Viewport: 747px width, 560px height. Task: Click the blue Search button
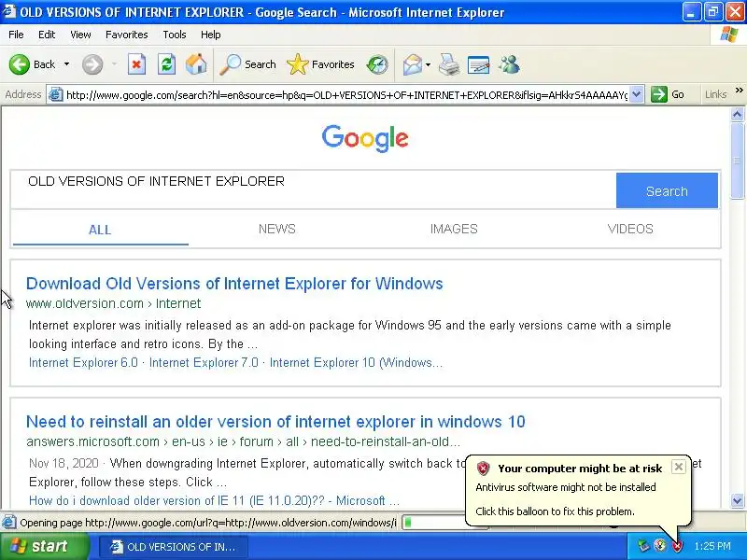667,190
